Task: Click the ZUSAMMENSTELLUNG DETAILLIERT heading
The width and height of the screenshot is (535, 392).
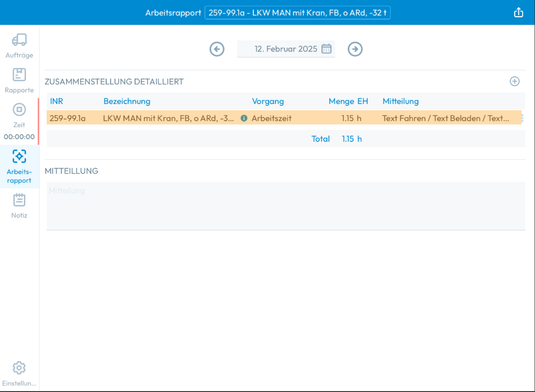Action: tap(114, 82)
